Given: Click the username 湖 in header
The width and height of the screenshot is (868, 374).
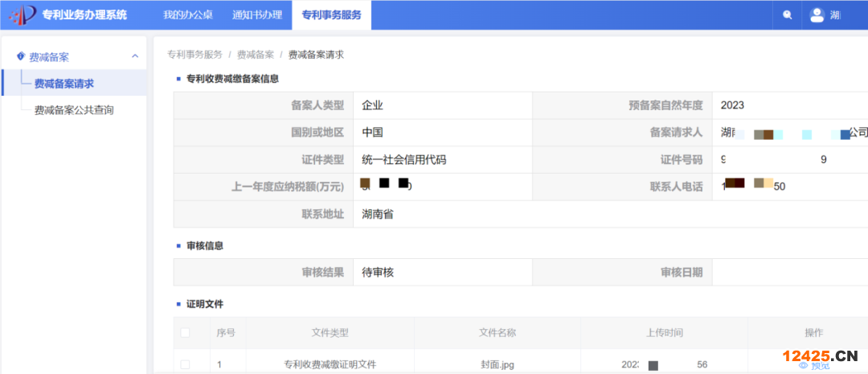Looking at the screenshot, I should click(x=835, y=15).
